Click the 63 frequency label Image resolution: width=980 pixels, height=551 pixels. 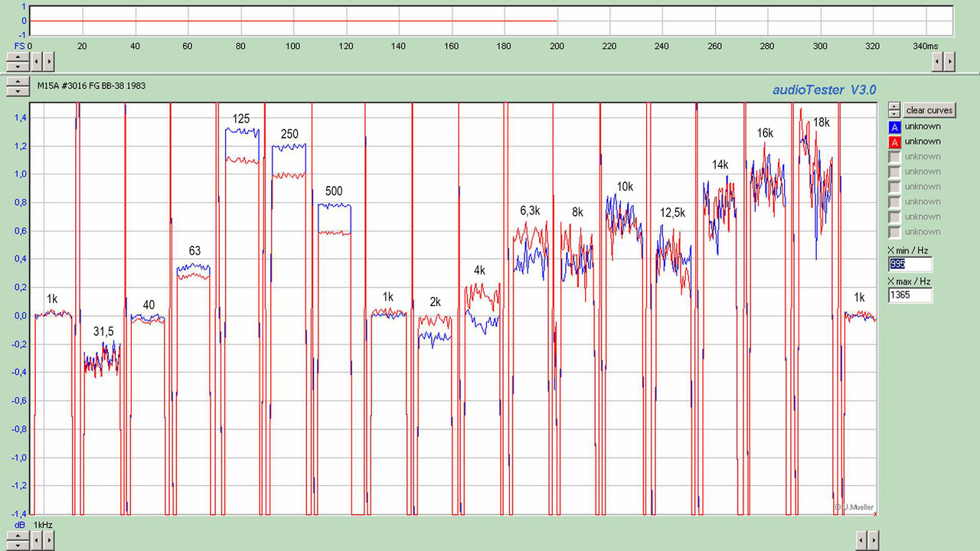tap(194, 251)
